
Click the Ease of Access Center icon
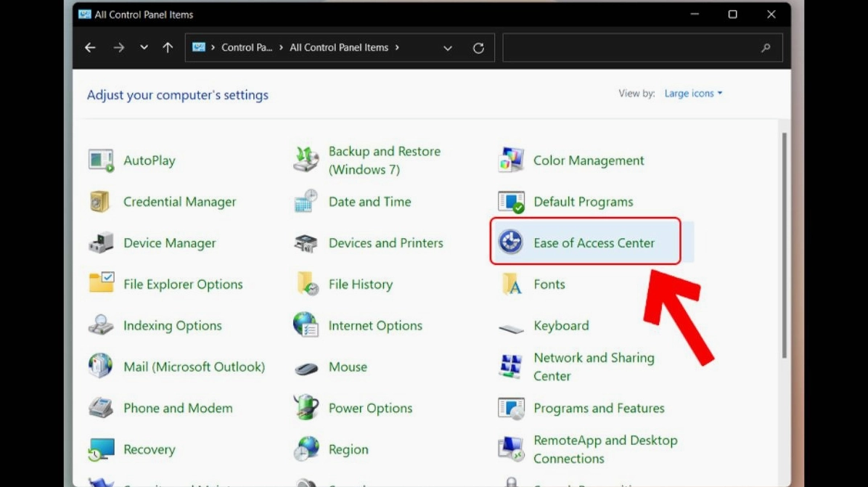tap(511, 242)
